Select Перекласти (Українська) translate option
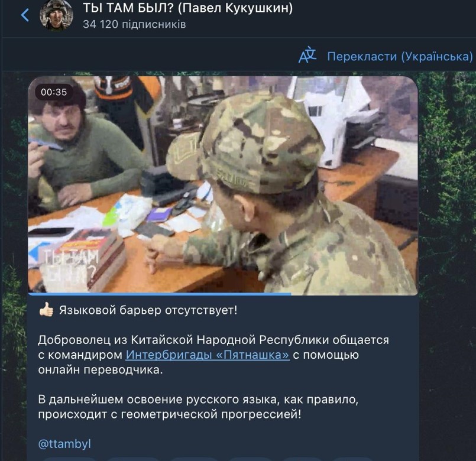Screen dimensions: 476x461 click(x=400, y=57)
